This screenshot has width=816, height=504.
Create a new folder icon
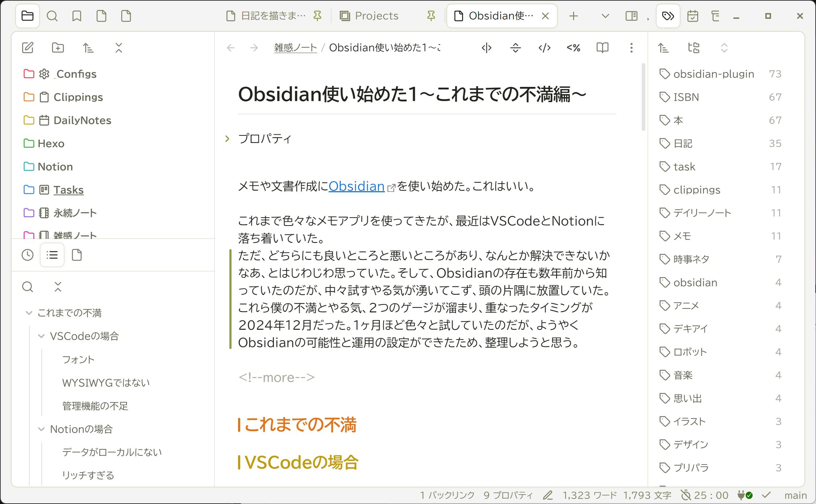tap(58, 48)
